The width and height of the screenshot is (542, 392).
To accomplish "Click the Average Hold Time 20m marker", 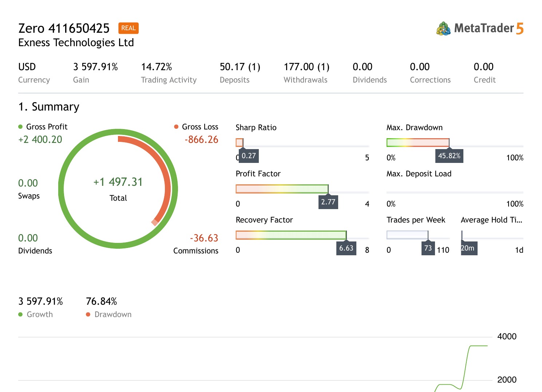I will 469,248.
